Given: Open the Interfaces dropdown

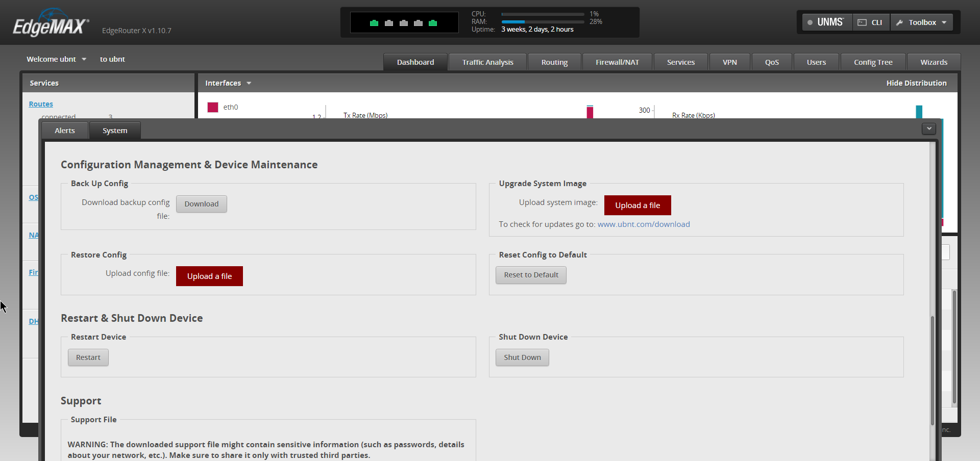Looking at the screenshot, I should (228, 83).
